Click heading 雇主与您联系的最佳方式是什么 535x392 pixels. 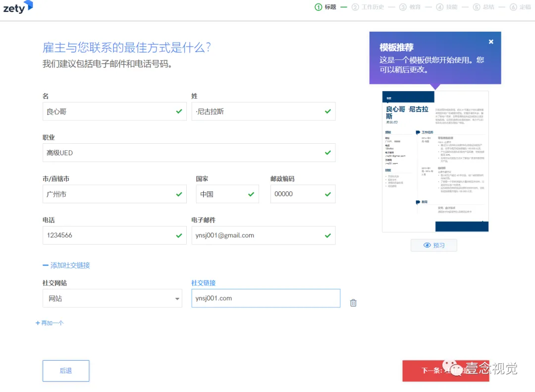click(127, 48)
